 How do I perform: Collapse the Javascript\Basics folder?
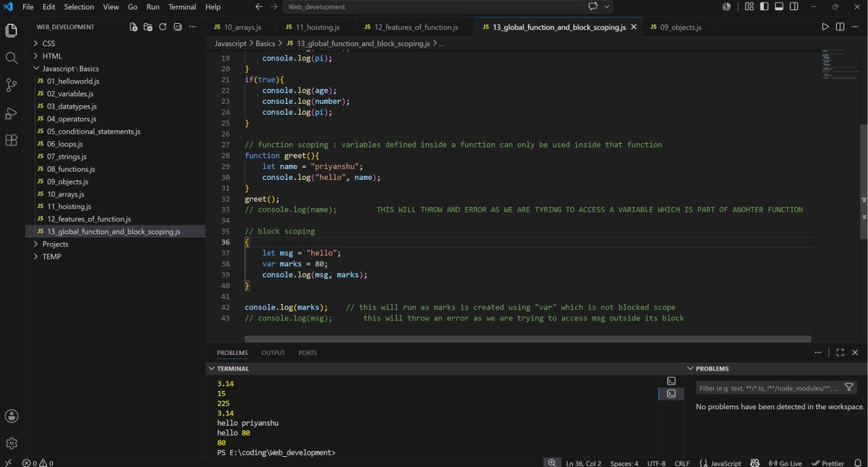point(70,69)
